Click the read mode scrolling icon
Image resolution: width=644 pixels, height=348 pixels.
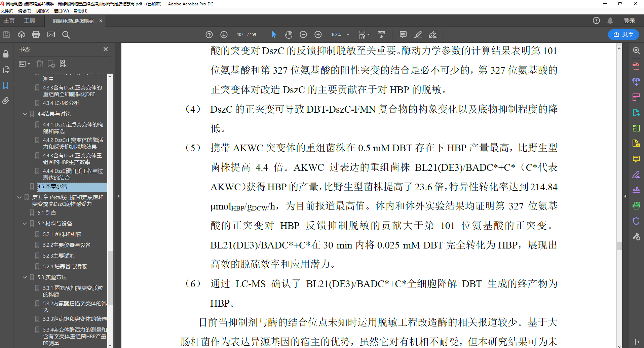tap(381, 35)
